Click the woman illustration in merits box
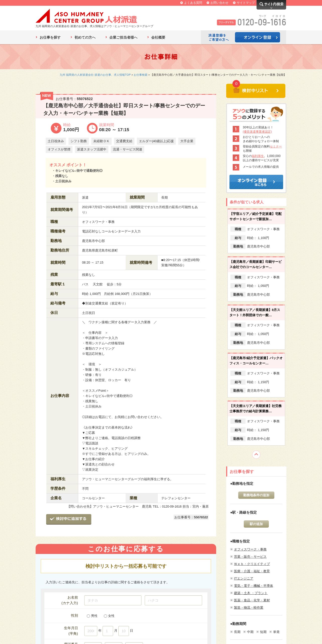 [275, 114]
